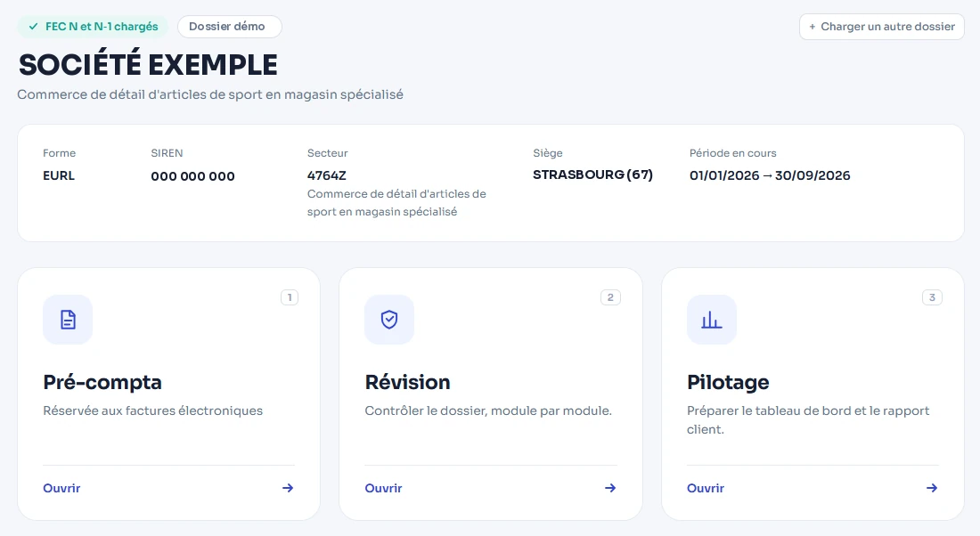
Task: Click step number 2 badge
Action: click(x=610, y=297)
